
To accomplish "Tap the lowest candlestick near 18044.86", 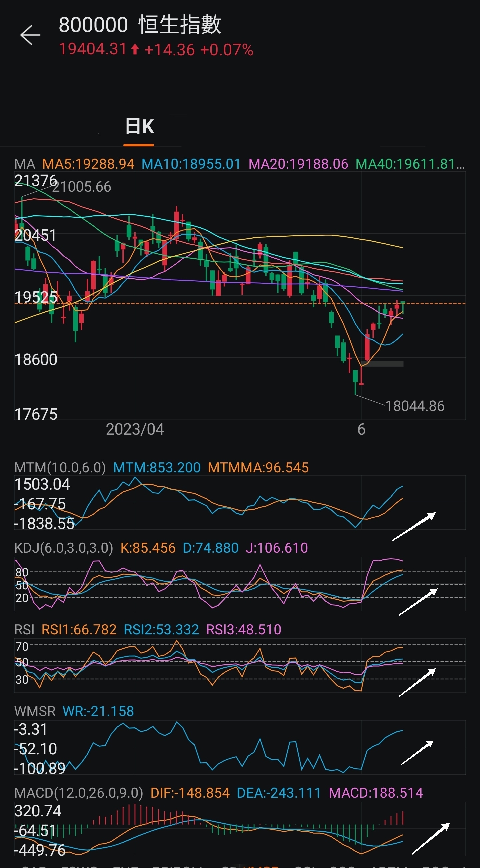I will tap(355, 382).
